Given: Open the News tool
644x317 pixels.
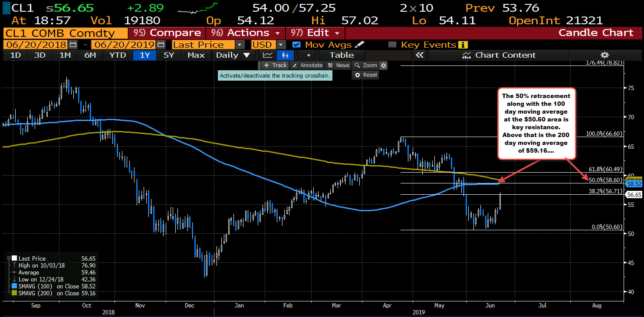Looking at the screenshot, I should click(x=338, y=65).
